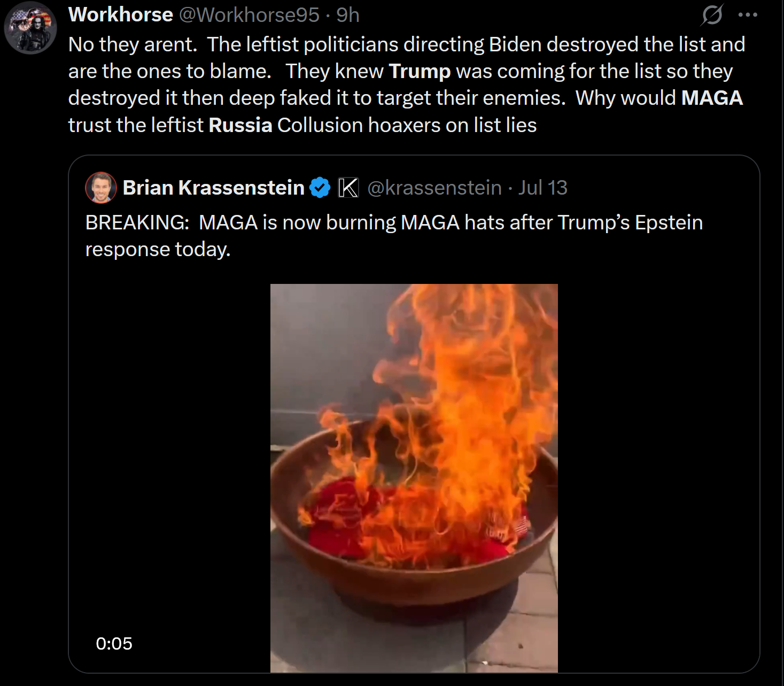Click the 0:05 video duration label
784x686 pixels.
click(114, 643)
